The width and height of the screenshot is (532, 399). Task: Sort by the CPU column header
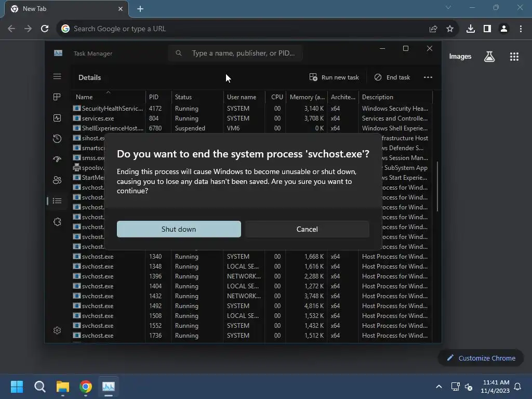pos(275,97)
